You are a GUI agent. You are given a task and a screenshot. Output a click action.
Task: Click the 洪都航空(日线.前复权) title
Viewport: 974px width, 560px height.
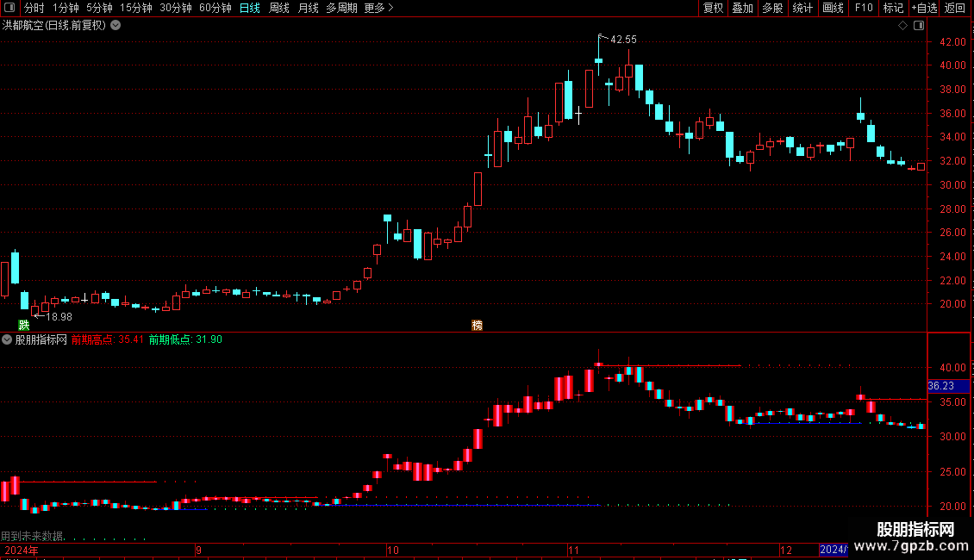(54, 26)
